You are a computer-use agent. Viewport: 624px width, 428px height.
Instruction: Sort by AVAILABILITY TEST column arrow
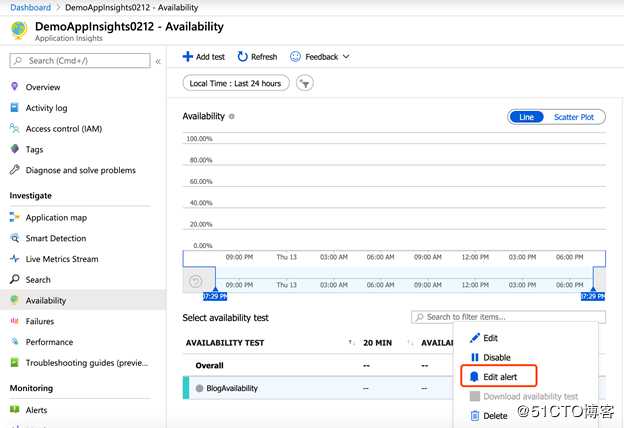pyautogui.click(x=351, y=342)
